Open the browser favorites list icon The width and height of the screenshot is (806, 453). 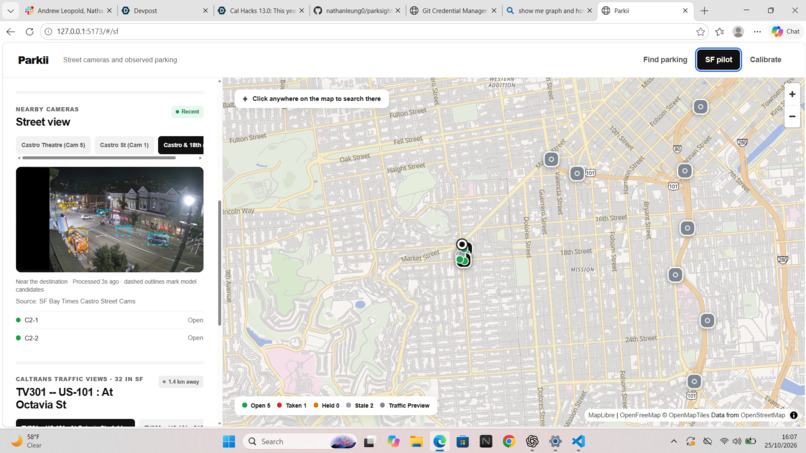click(719, 31)
